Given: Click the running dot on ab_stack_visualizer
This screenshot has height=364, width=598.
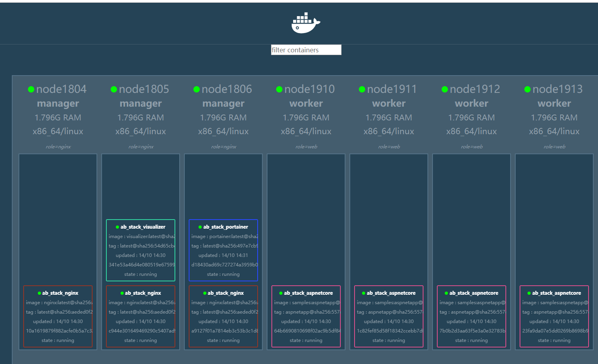Looking at the screenshot, I should coord(117,227).
